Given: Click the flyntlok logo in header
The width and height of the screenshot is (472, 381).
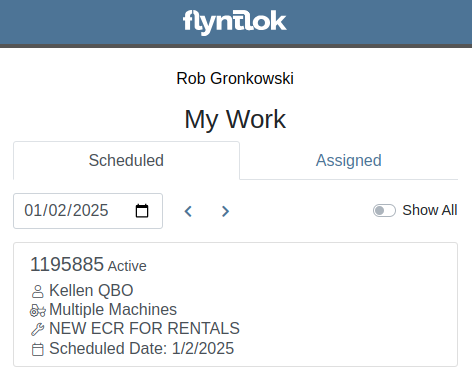Looking at the screenshot, I should click(235, 22).
